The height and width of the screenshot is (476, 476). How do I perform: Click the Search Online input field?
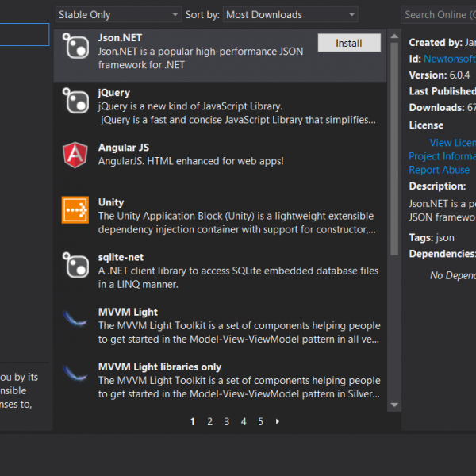[439, 14]
